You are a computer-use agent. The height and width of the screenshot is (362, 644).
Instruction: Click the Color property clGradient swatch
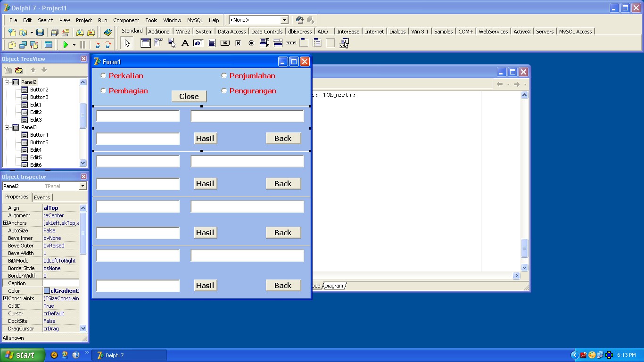coord(47,291)
